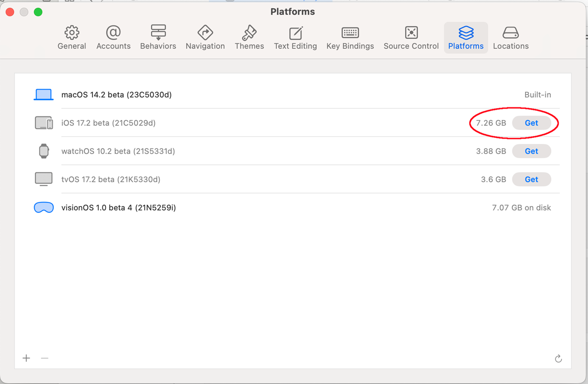Switch to Text Editing settings

(295, 38)
